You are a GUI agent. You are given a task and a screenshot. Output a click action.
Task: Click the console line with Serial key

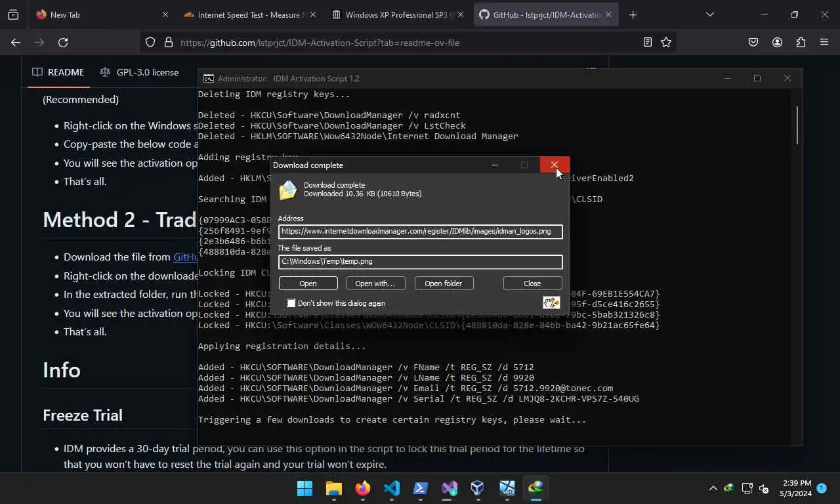(419, 399)
